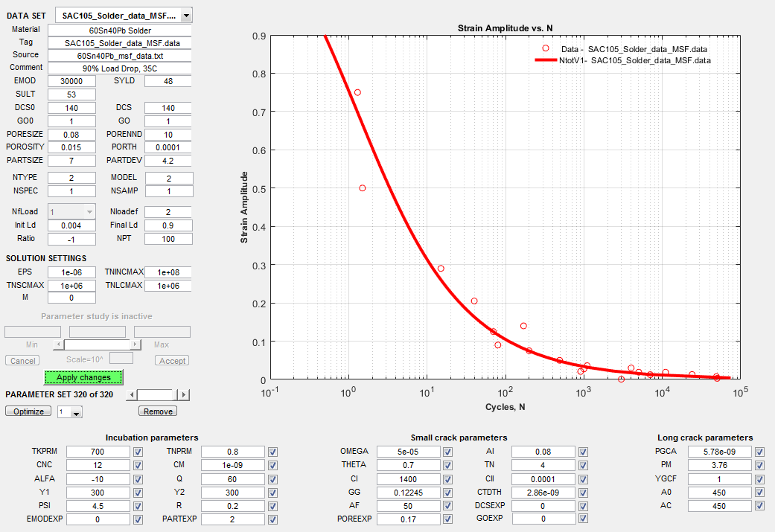Screen dimensions: 775x532
Task: Uncheck the TKPRM parameter checkbox
Action: (x=138, y=452)
